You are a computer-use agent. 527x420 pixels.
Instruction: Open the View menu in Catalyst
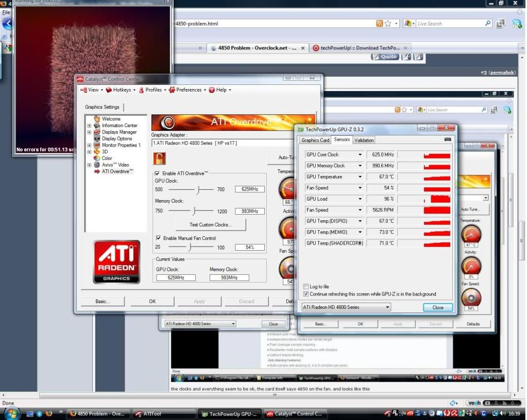click(92, 90)
